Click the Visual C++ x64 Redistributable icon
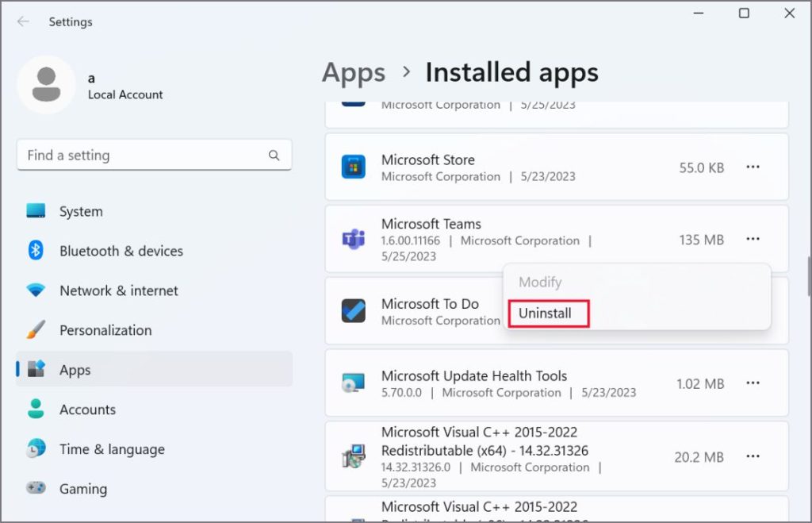812x523 pixels. [353, 456]
